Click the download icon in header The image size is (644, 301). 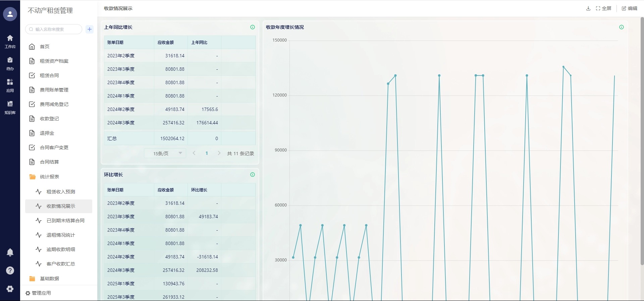(x=588, y=8)
